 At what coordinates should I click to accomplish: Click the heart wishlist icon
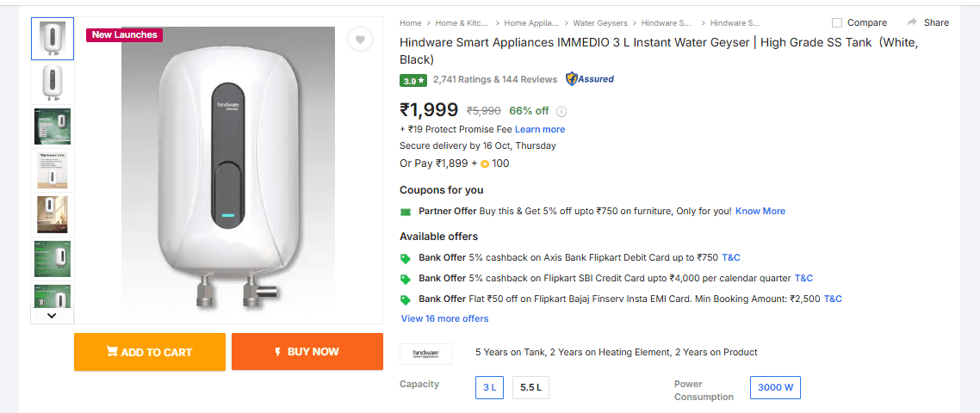point(360,40)
